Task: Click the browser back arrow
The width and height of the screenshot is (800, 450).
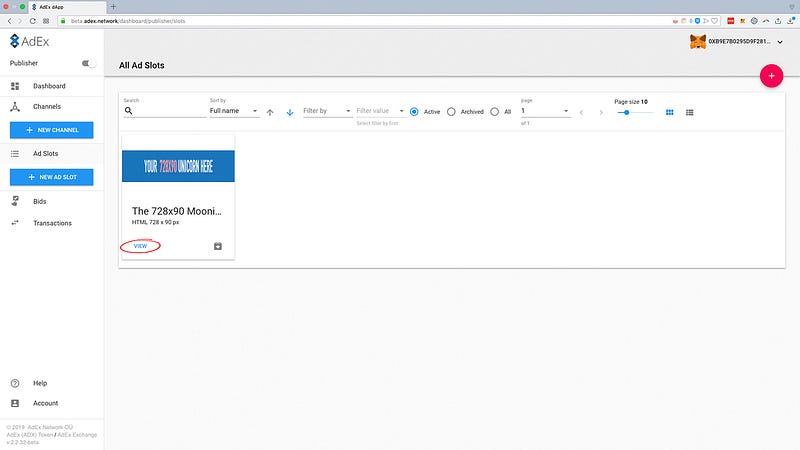Action: click(x=9, y=21)
